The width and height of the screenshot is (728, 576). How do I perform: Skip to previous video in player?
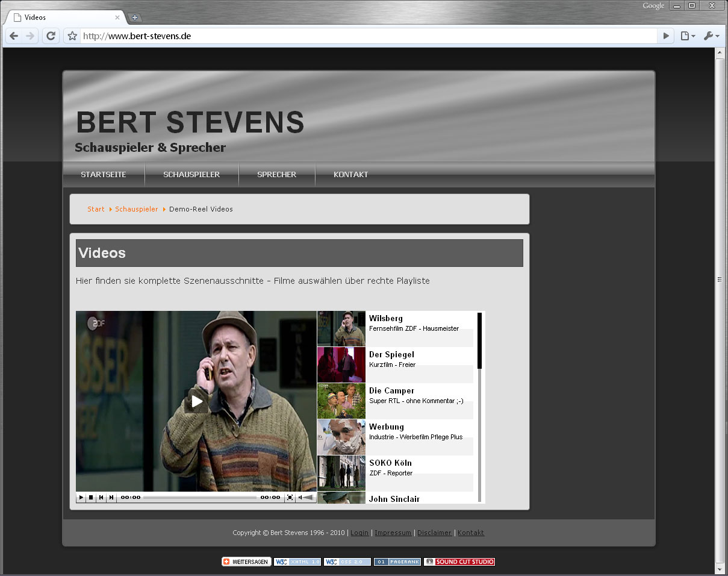[101, 498]
